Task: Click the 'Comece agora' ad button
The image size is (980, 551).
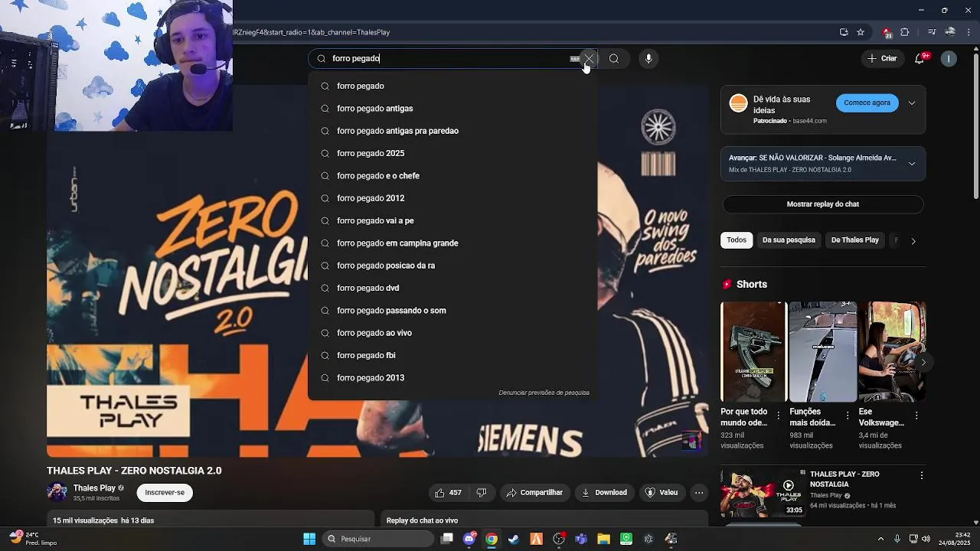Action: [x=867, y=103]
